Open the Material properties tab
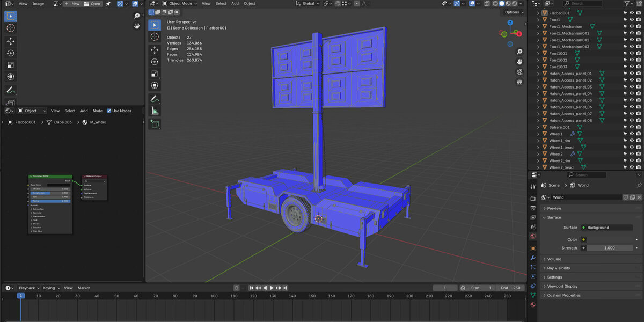Screen dimensions: 644x322 coord(533,304)
